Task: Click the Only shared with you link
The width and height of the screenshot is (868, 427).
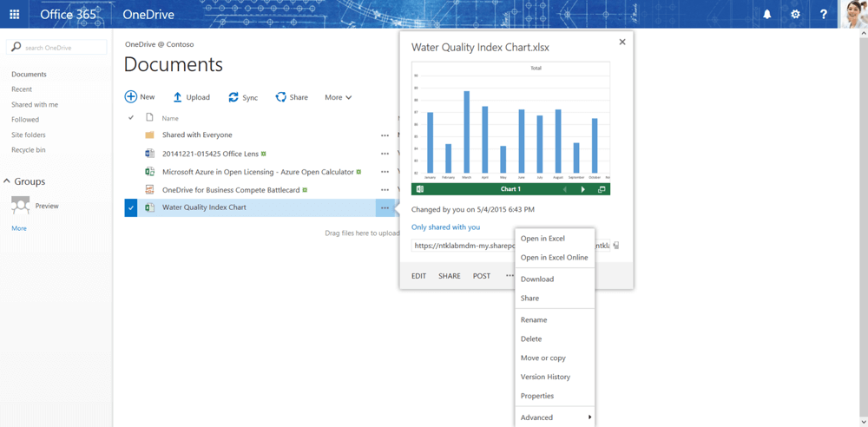Action: (445, 227)
